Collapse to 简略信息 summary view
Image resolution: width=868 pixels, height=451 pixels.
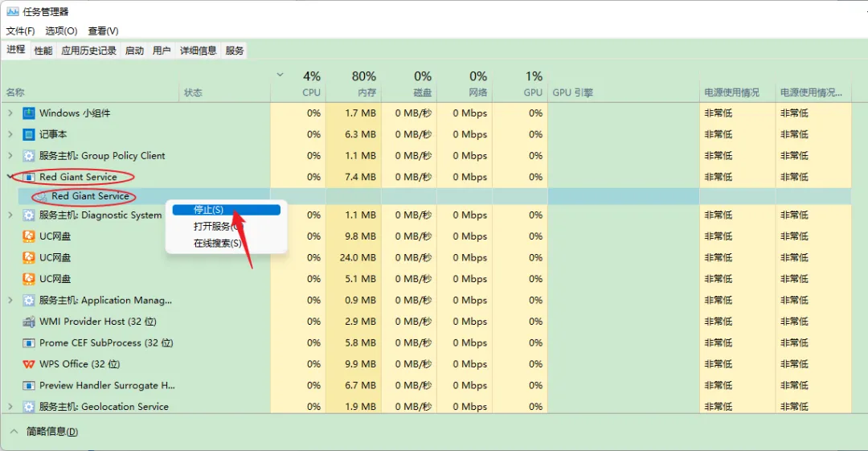coord(44,432)
